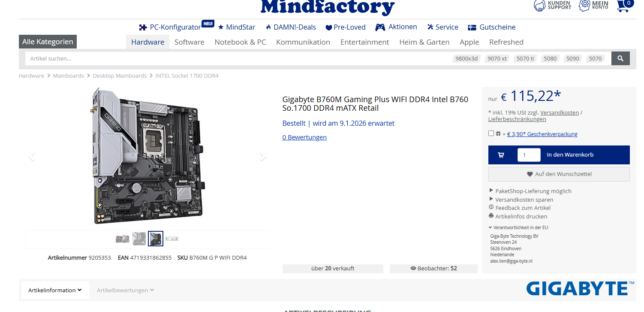Click the MindStar star icon
Image resolution: width=644 pixels, height=312 pixels.
click(221, 27)
